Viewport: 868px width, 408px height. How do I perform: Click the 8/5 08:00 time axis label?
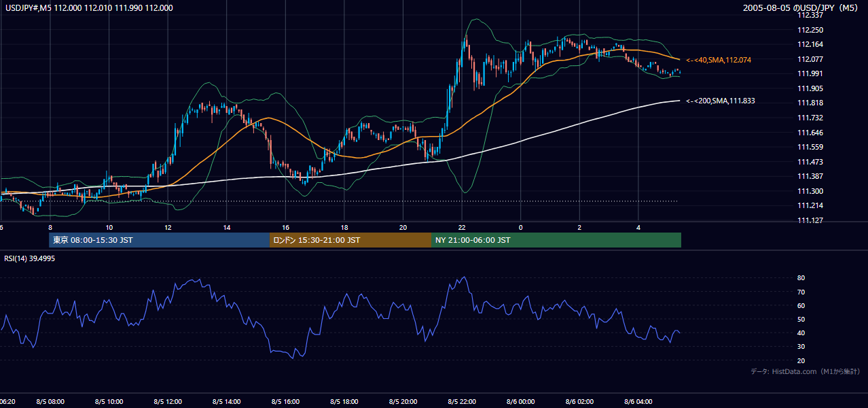50,402
